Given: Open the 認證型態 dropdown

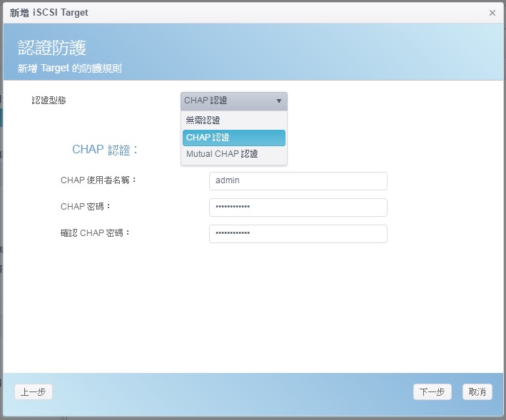Looking at the screenshot, I should tap(234, 101).
